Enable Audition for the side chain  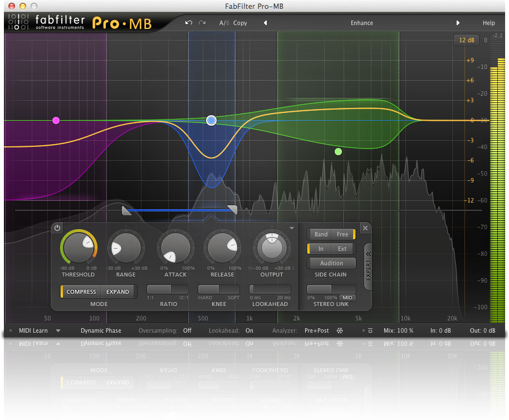click(x=331, y=263)
